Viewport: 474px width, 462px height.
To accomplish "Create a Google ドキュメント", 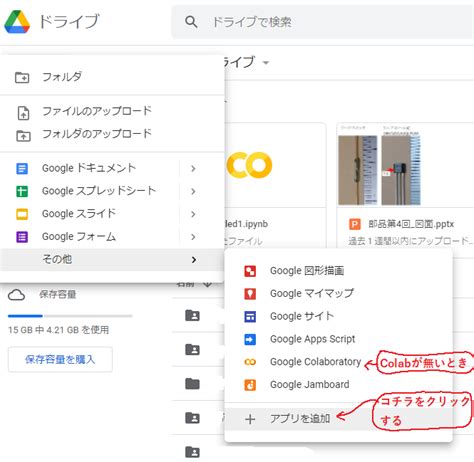I will pyautogui.click(x=89, y=168).
